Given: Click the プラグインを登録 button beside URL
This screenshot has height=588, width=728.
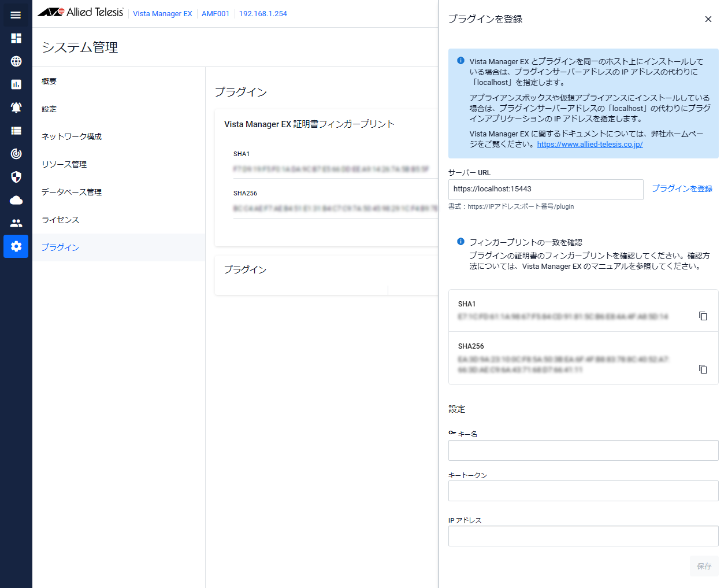Looking at the screenshot, I should 682,188.
